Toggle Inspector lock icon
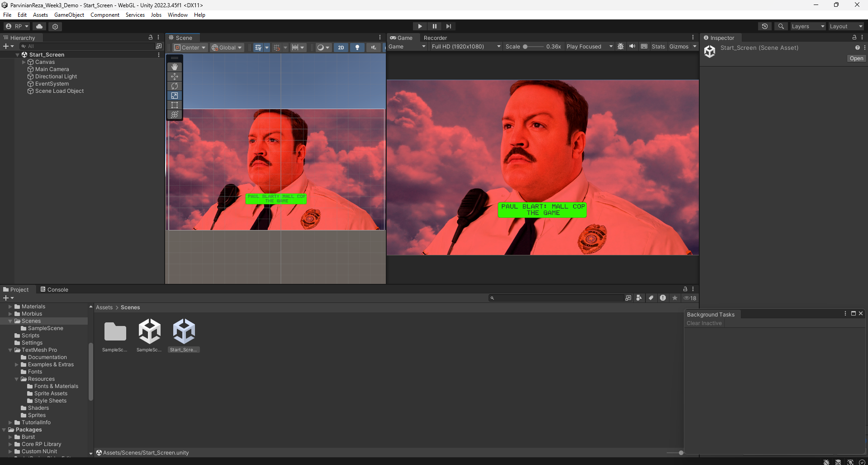Viewport: 868px width, 465px height. 854,38
